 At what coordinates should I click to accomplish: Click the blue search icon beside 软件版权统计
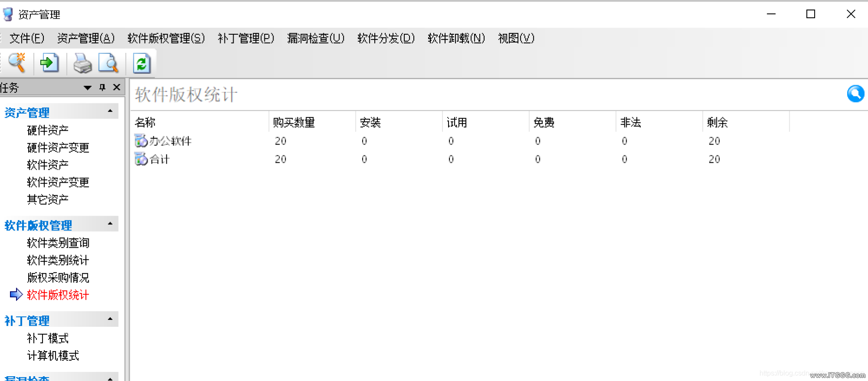(x=855, y=94)
